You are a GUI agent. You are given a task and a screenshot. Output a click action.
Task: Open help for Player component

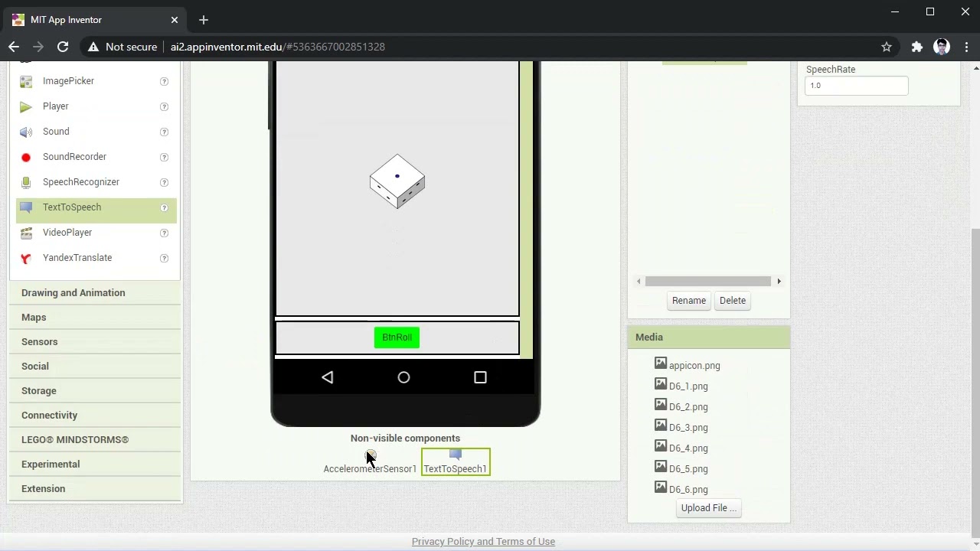pos(164,106)
